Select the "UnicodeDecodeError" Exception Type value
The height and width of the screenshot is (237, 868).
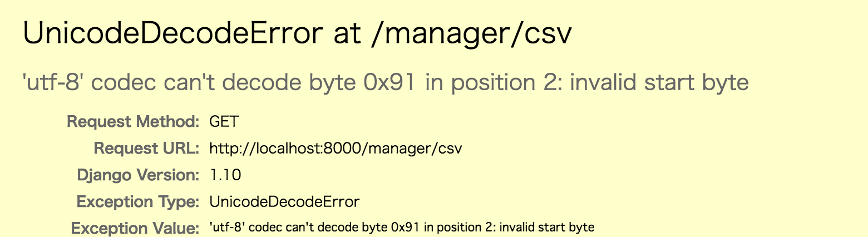[x=284, y=202]
